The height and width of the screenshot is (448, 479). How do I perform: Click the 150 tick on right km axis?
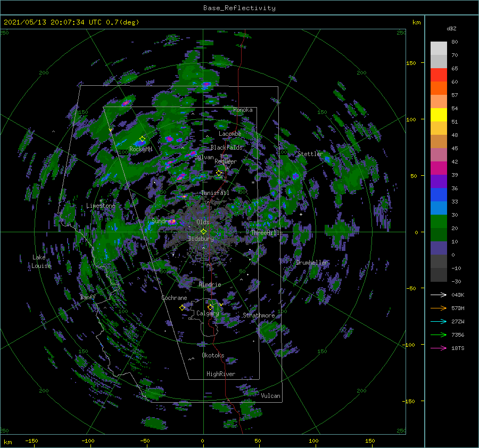coord(411,63)
